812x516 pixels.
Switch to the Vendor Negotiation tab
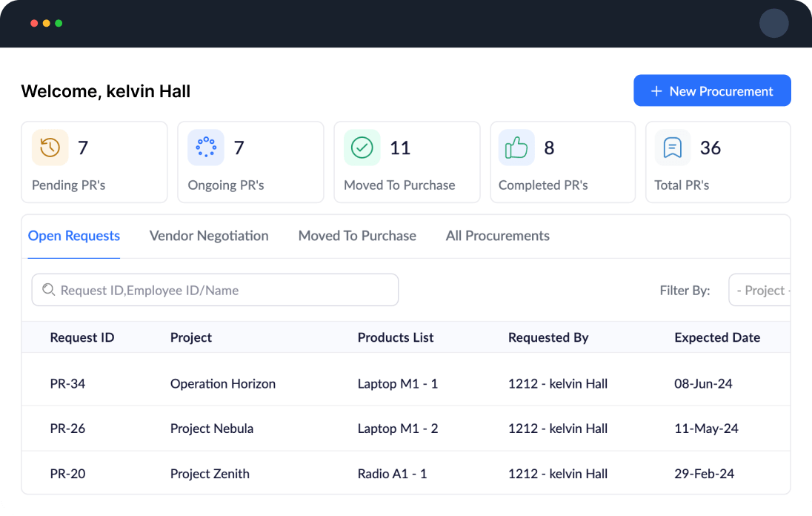(x=209, y=235)
